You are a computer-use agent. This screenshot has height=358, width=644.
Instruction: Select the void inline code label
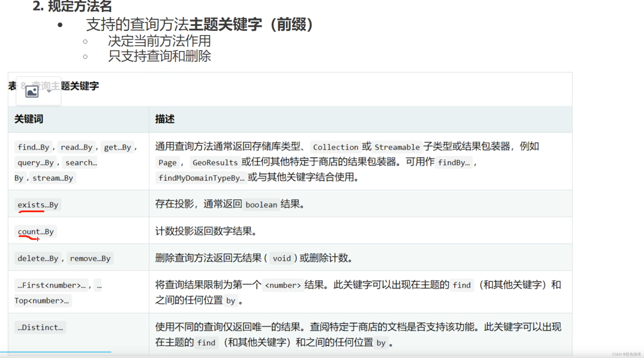pyautogui.click(x=282, y=258)
